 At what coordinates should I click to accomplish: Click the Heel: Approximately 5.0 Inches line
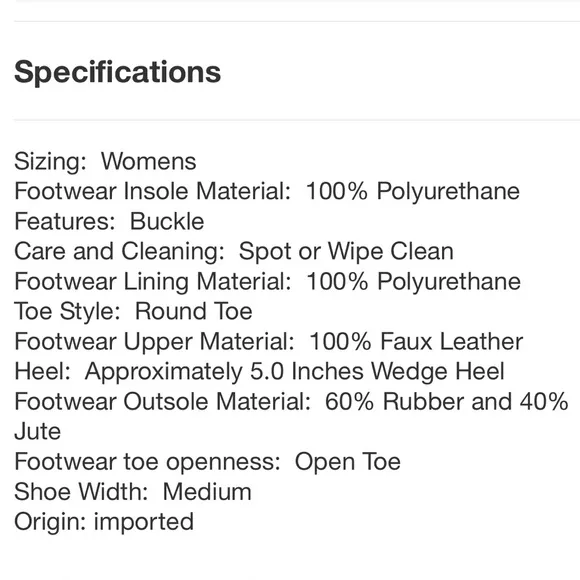coord(259,371)
